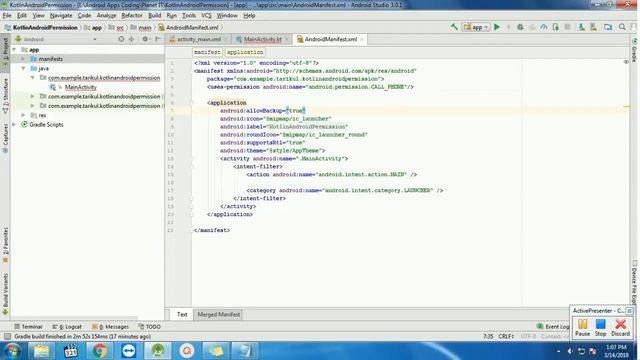Click the Make Project hammer icon

tap(454, 27)
